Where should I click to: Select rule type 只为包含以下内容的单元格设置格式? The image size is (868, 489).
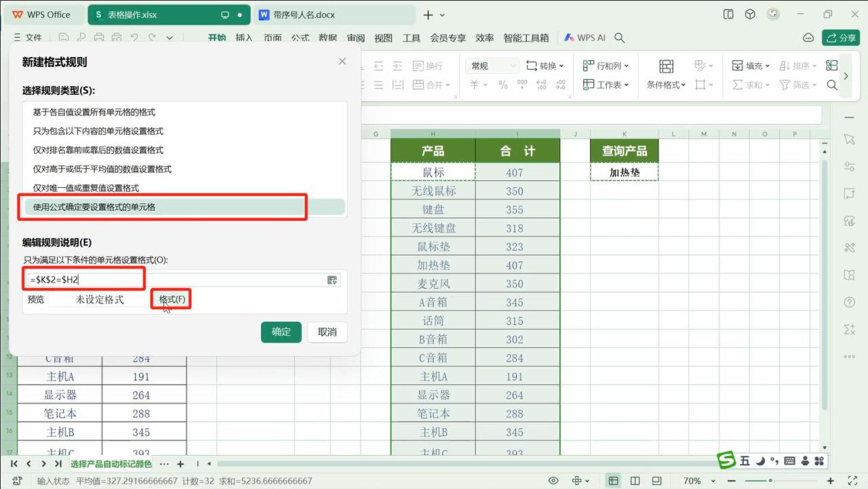click(184, 131)
